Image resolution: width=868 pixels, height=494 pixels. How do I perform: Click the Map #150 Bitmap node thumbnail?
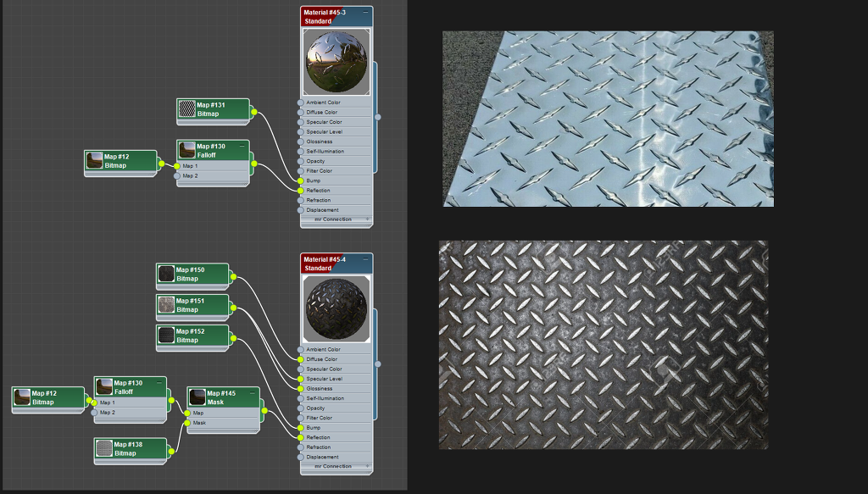coord(166,274)
